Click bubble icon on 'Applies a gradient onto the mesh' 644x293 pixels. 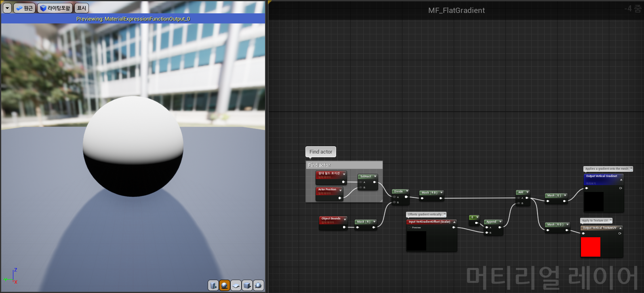(631, 169)
